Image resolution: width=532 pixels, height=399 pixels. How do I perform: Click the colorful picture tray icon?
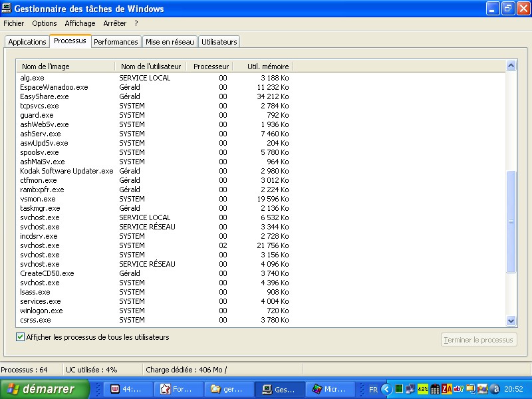pos(483,389)
